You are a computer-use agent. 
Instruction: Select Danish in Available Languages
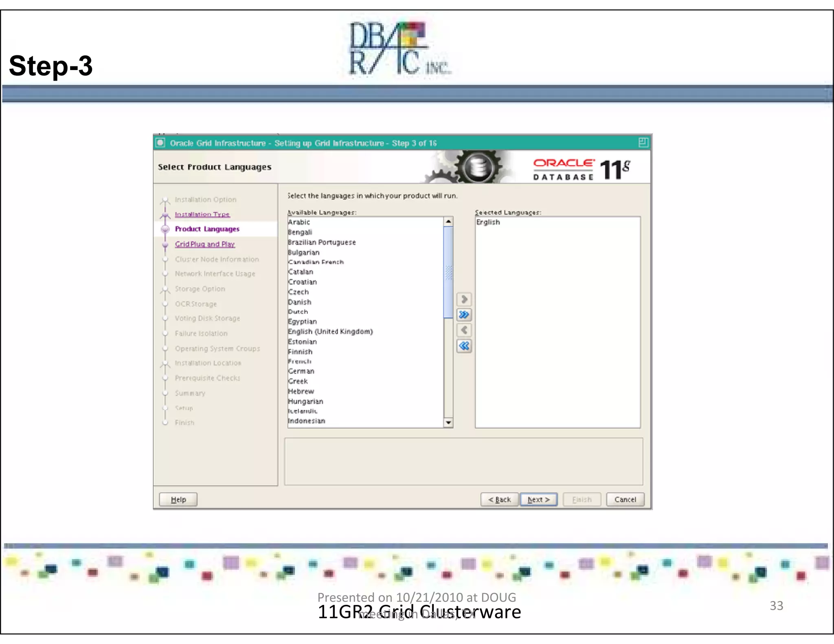coord(365,302)
